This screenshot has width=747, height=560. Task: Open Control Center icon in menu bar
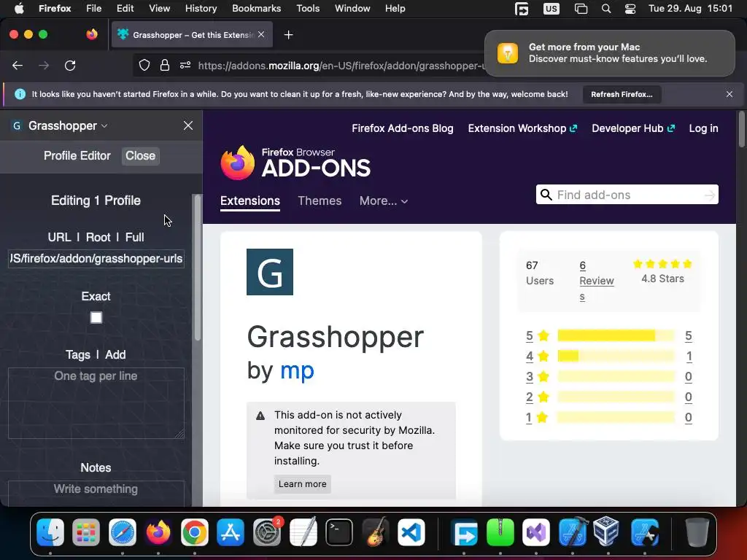pyautogui.click(x=630, y=9)
